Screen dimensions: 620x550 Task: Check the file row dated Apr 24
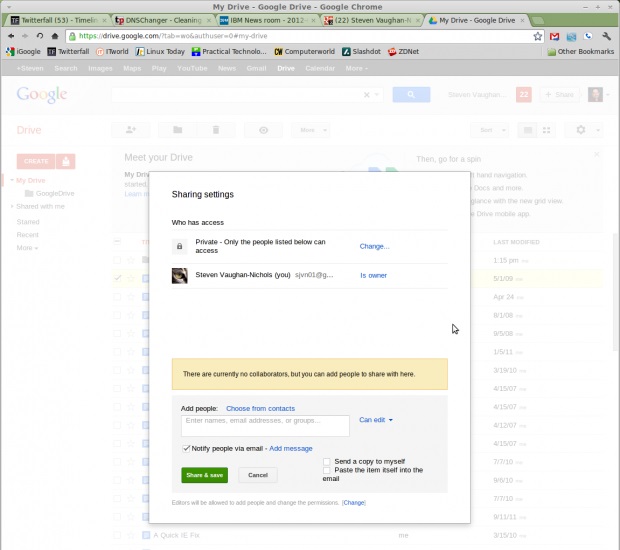pos(117,297)
